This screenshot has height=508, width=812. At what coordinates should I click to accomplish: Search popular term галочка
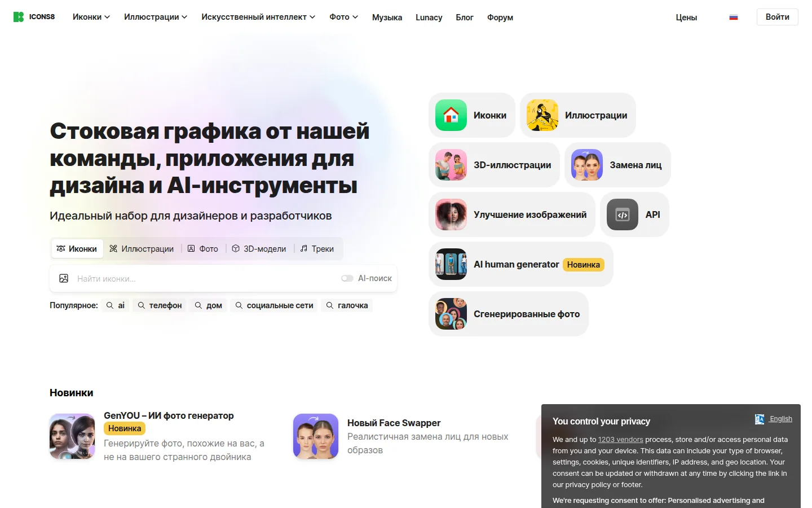pyautogui.click(x=347, y=305)
